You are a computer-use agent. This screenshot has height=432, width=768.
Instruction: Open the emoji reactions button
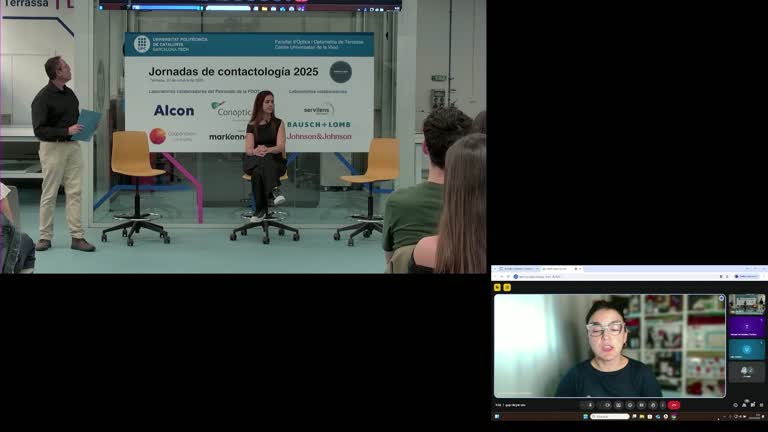click(630, 405)
